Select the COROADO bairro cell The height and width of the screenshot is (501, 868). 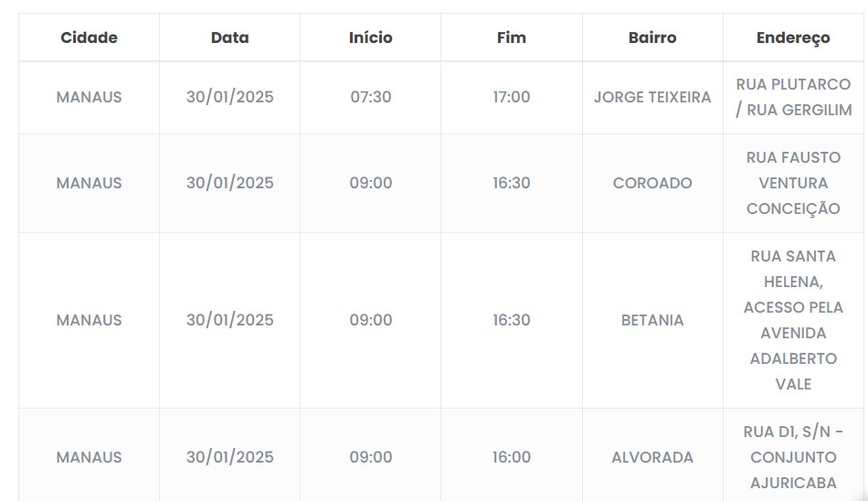pos(652,183)
